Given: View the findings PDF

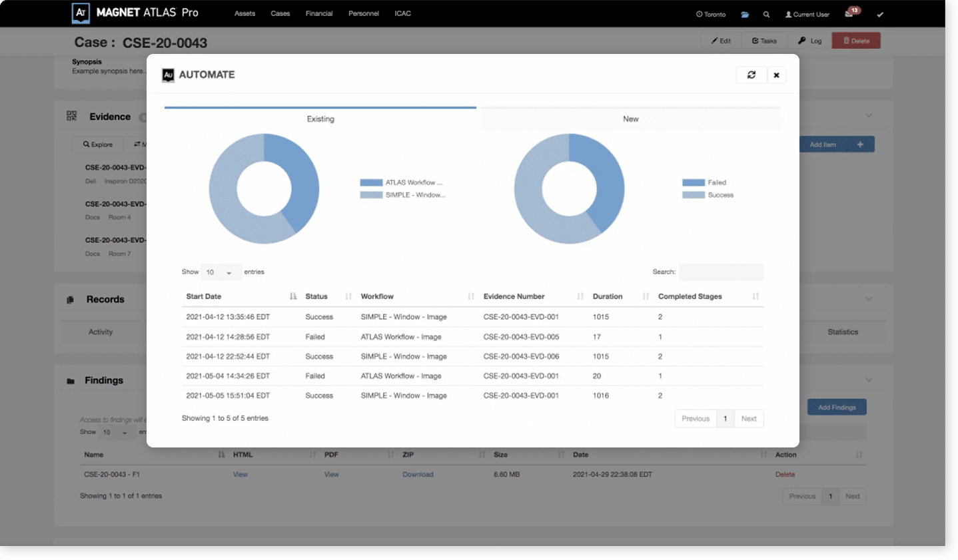Looking at the screenshot, I should 332,475.
